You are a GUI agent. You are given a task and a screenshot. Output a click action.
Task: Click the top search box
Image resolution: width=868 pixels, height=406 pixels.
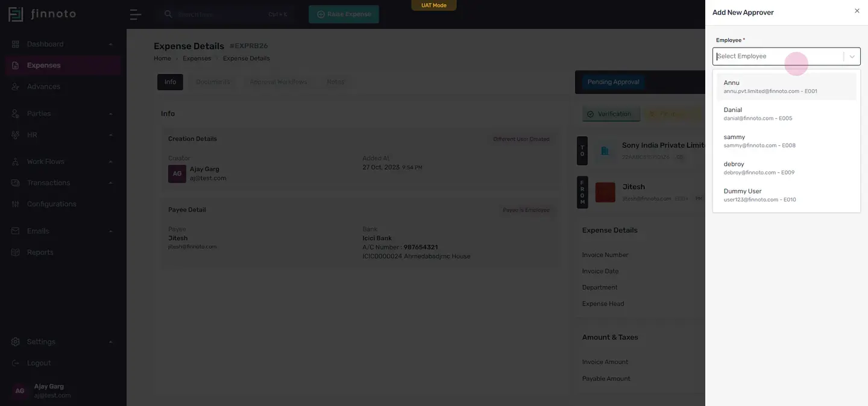(x=226, y=14)
